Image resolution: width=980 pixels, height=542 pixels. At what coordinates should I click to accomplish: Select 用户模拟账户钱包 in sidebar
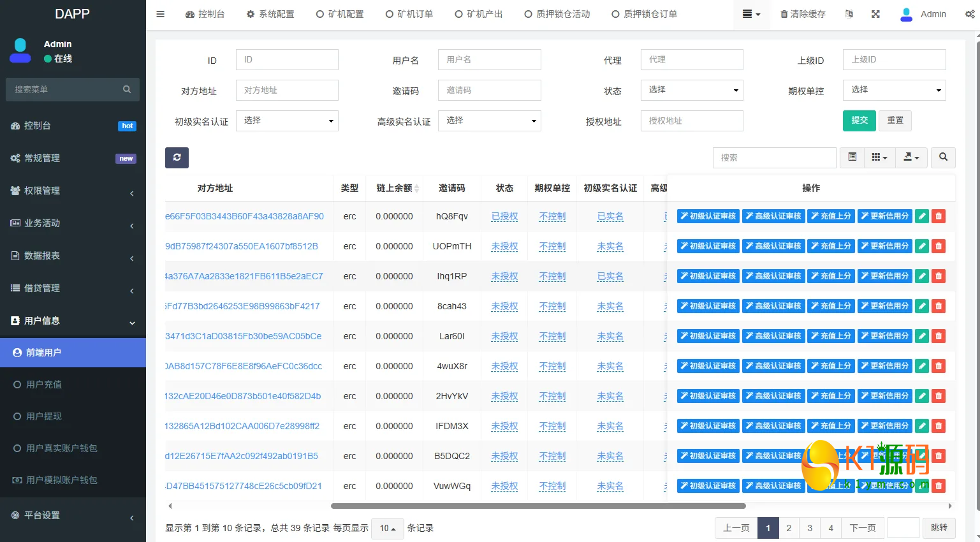[73, 480]
